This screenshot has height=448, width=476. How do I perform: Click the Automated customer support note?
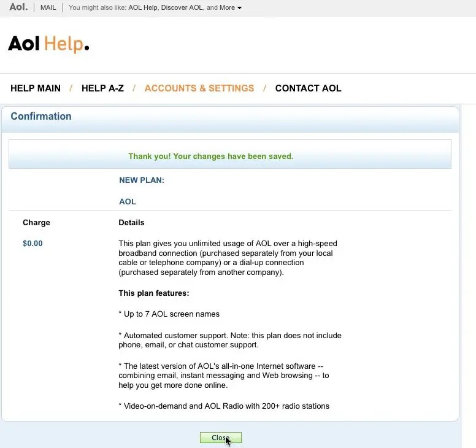click(x=230, y=340)
